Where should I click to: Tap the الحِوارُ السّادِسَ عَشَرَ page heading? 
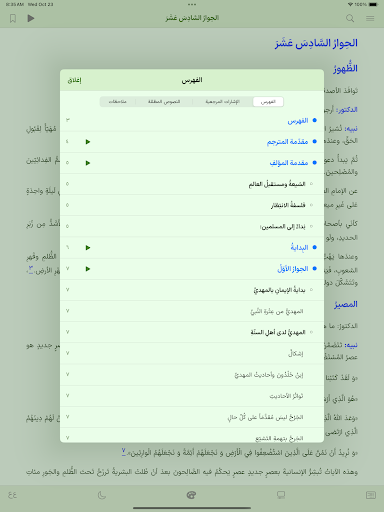[316, 43]
